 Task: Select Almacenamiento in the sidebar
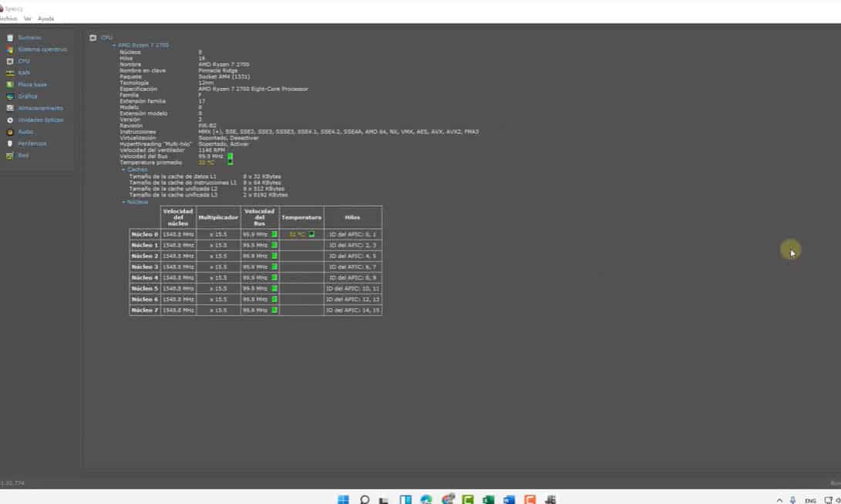[40, 109]
